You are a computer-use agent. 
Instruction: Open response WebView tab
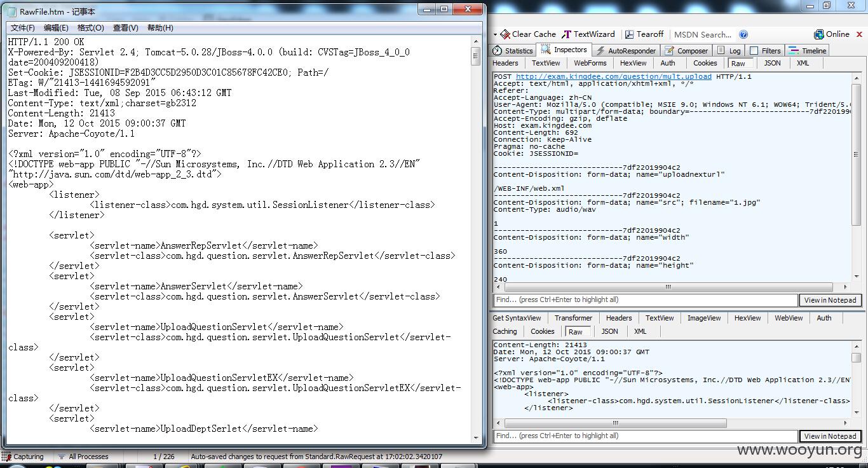(788, 318)
